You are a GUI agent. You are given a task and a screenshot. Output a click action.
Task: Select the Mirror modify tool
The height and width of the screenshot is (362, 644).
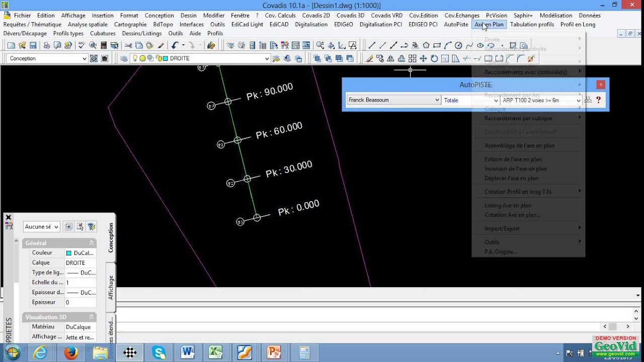(x=391, y=58)
